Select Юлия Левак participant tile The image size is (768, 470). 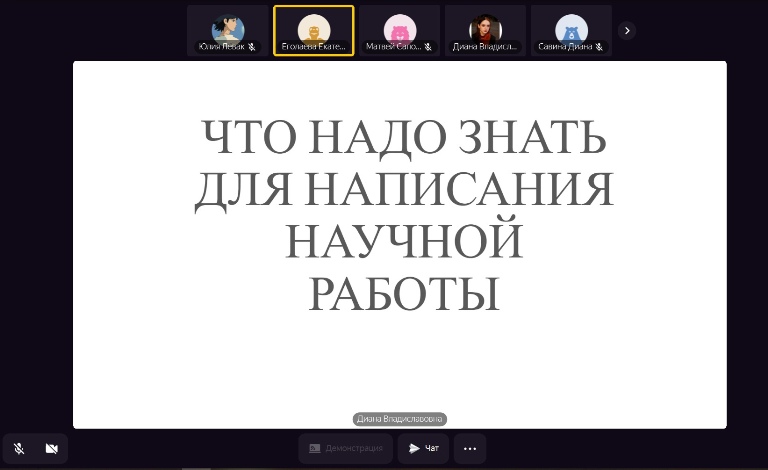227,30
